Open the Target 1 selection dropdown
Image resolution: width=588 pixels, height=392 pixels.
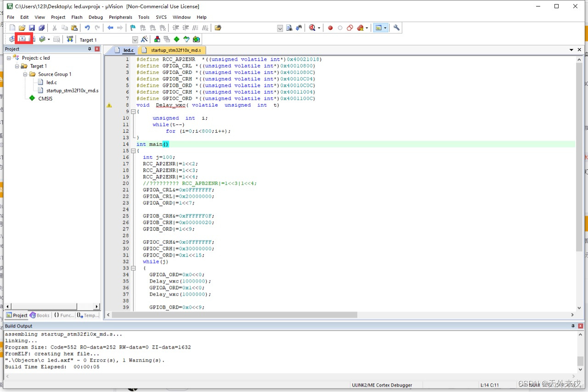coord(135,40)
